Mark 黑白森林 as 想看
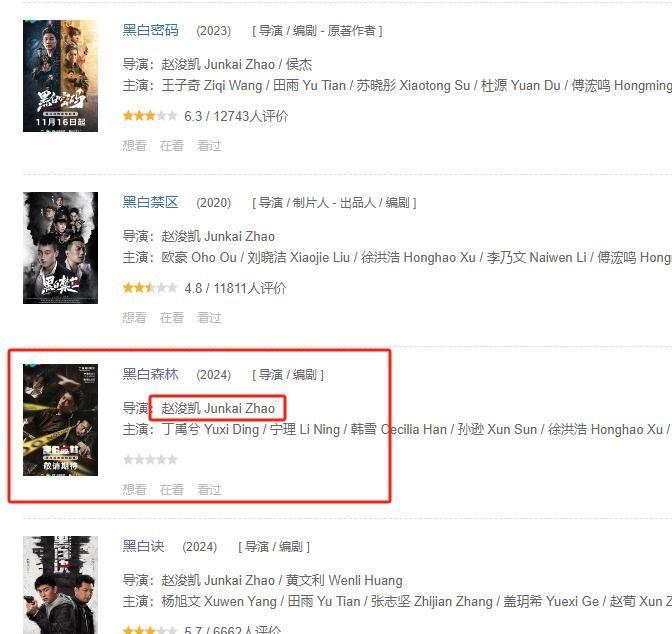Viewport: 672px width, 634px height. point(135,490)
